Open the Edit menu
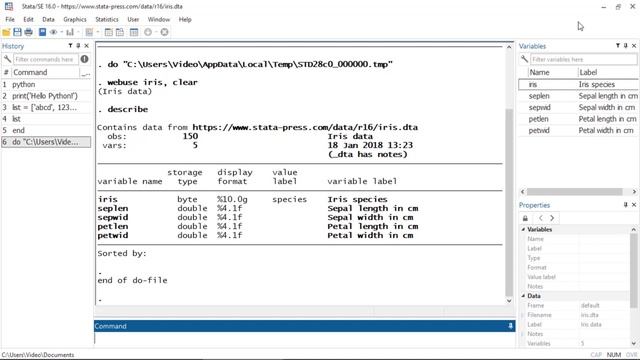 click(x=28, y=20)
